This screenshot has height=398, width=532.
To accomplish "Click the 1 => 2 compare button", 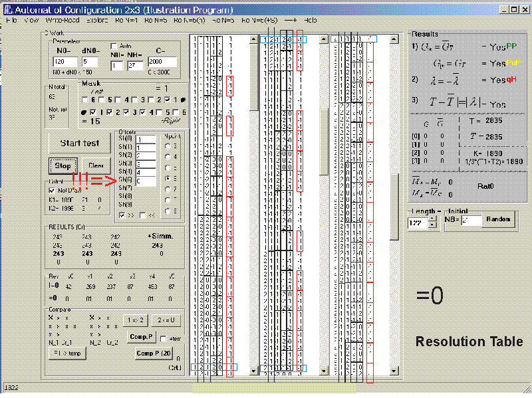I will (x=136, y=320).
